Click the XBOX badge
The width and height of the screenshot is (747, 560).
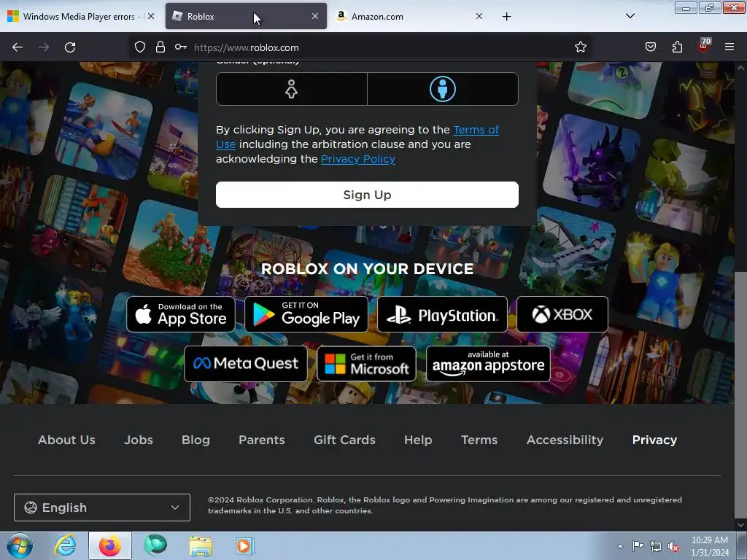click(x=562, y=314)
